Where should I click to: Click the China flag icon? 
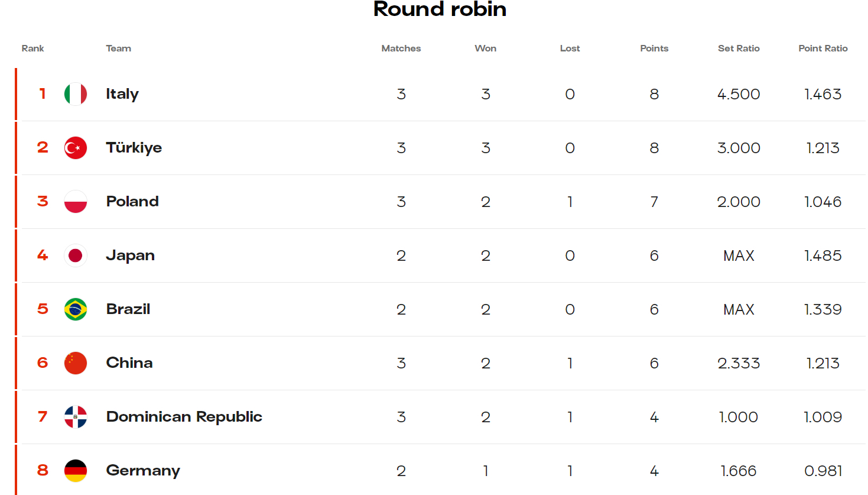click(x=76, y=363)
